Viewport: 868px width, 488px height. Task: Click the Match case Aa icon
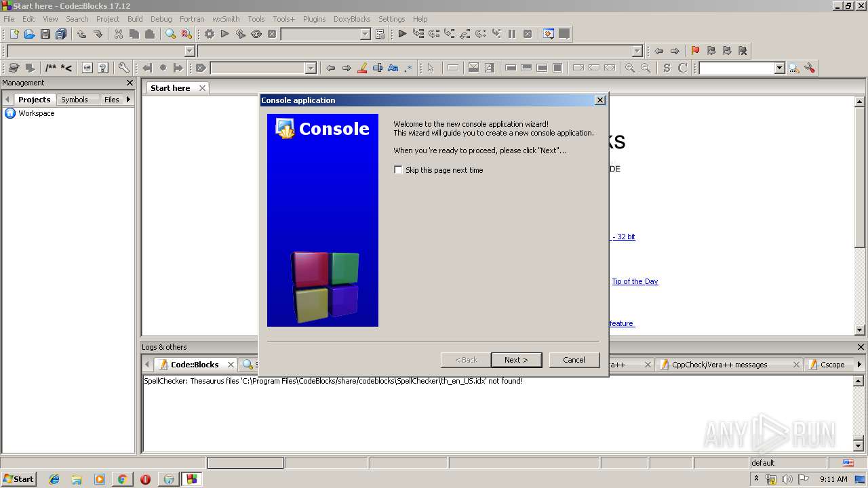click(x=393, y=68)
